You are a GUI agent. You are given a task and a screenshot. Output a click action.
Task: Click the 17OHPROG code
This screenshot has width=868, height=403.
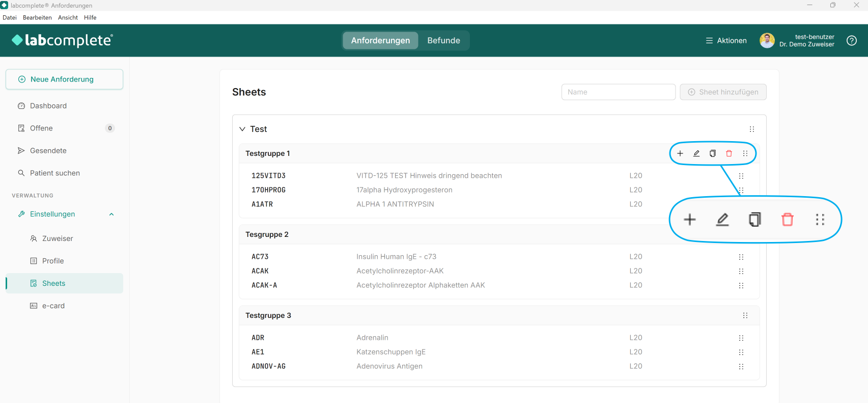coord(268,190)
